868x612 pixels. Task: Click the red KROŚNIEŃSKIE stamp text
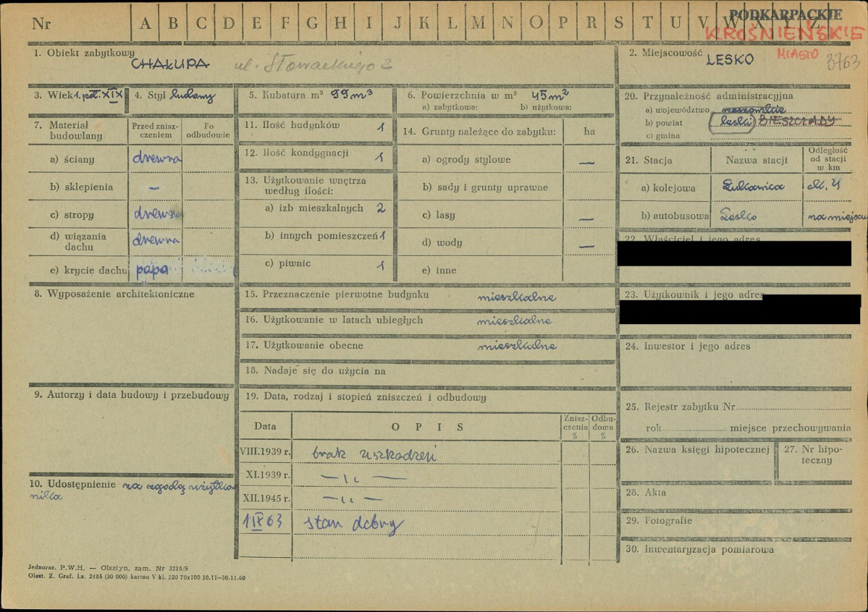pos(785,33)
